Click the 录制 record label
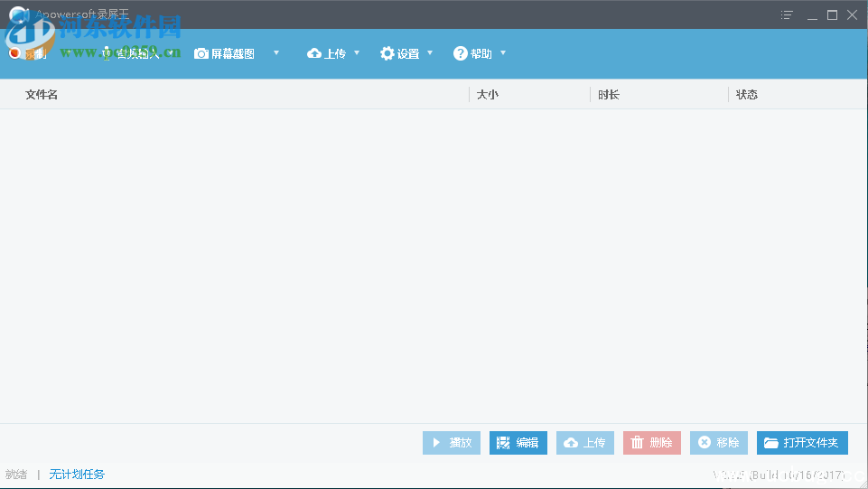This screenshot has width=868, height=489. tap(35, 53)
